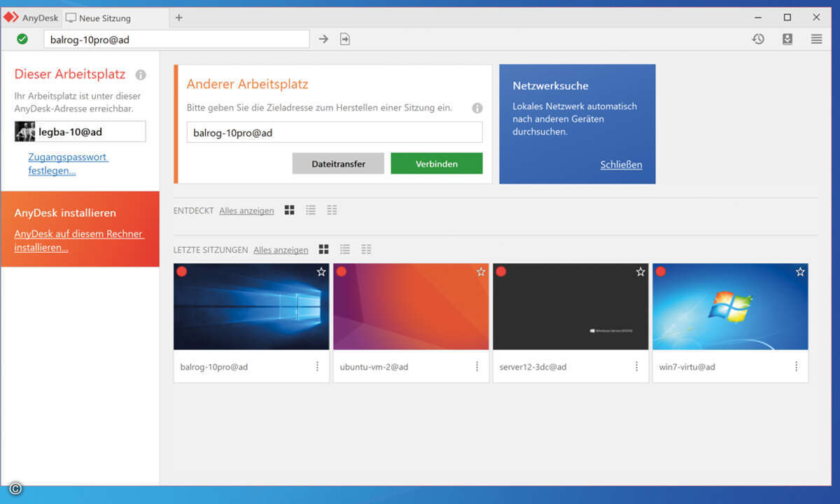Click the connect arrow next to address bar
Image resolution: width=840 pixels, height=504 pixels.
[323, 39]
